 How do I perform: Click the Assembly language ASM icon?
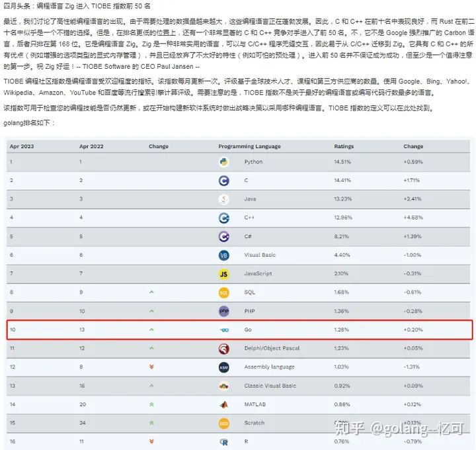(223, 367)
